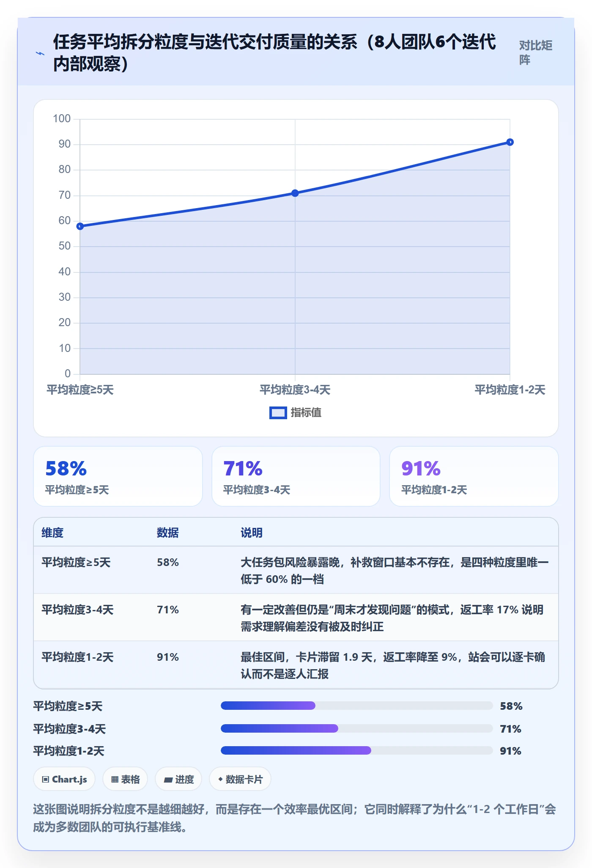
Task: Click the footer paragraph starting 这张图说明
Action: [x=295, y=818]
